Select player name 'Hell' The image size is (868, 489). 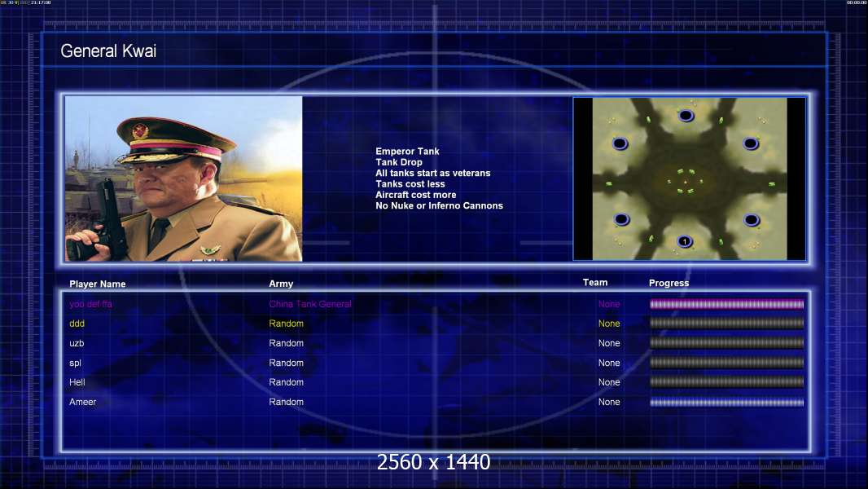[77, 382]
